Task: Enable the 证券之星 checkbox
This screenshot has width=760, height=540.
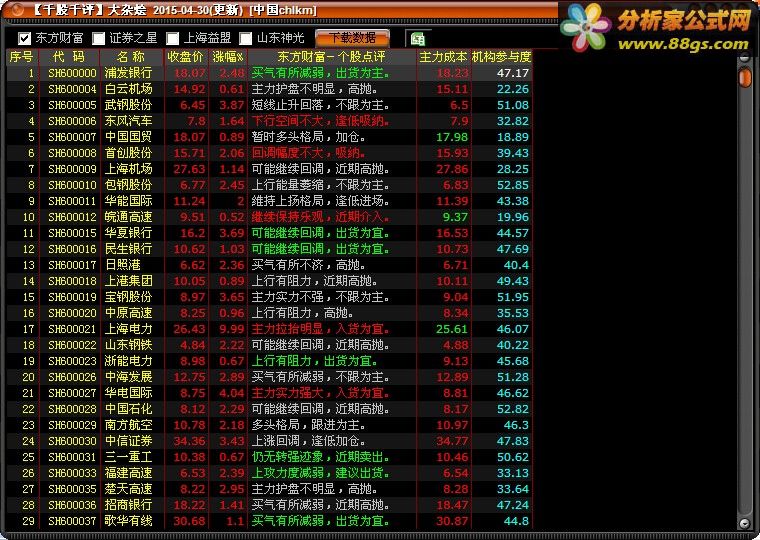Action: (98, 38)
